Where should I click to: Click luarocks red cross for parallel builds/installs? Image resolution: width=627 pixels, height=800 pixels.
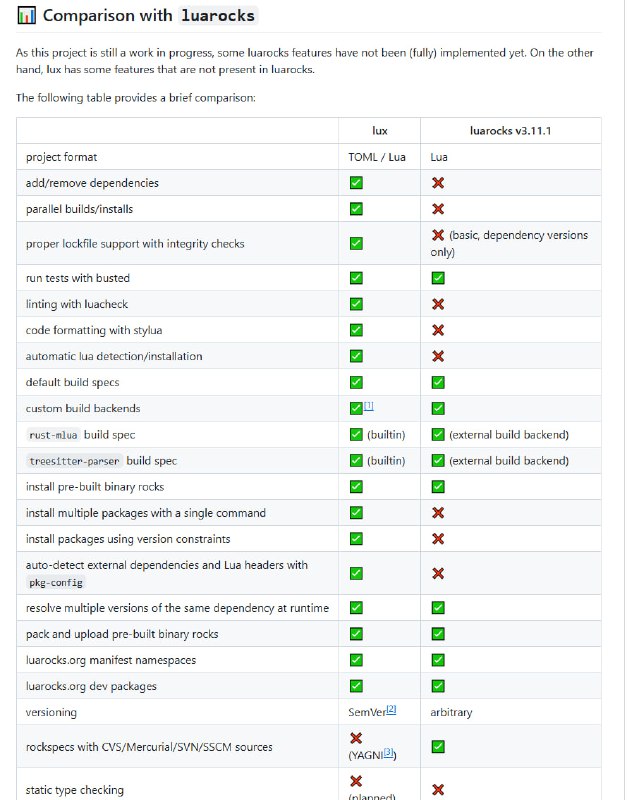pyautogui.click(x=437, y=209)
